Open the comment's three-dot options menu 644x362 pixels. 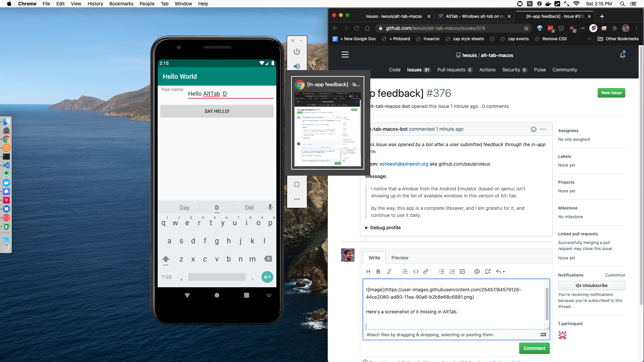click(543, 129)
